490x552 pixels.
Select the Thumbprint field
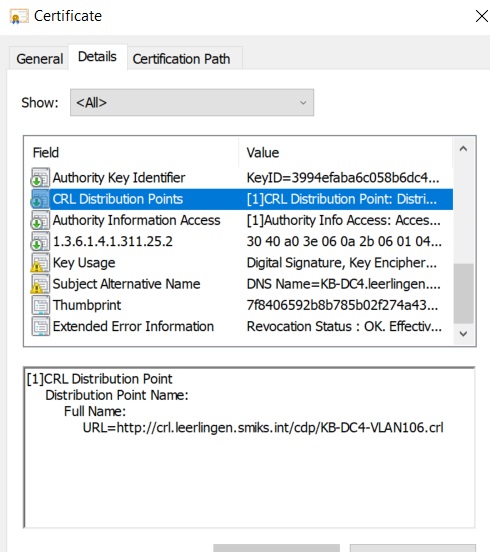[x=238, y=305]
